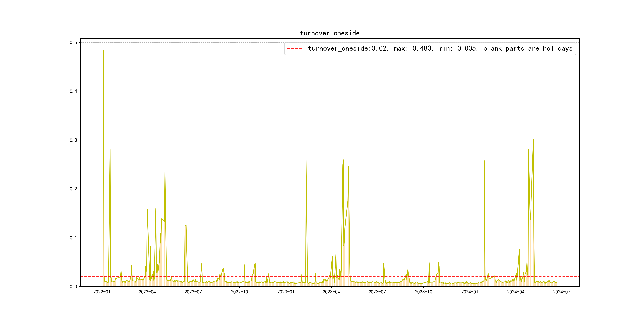Click the 2023-04 x-axis label
The image size is (644, 322).
[x=331, y=292]
